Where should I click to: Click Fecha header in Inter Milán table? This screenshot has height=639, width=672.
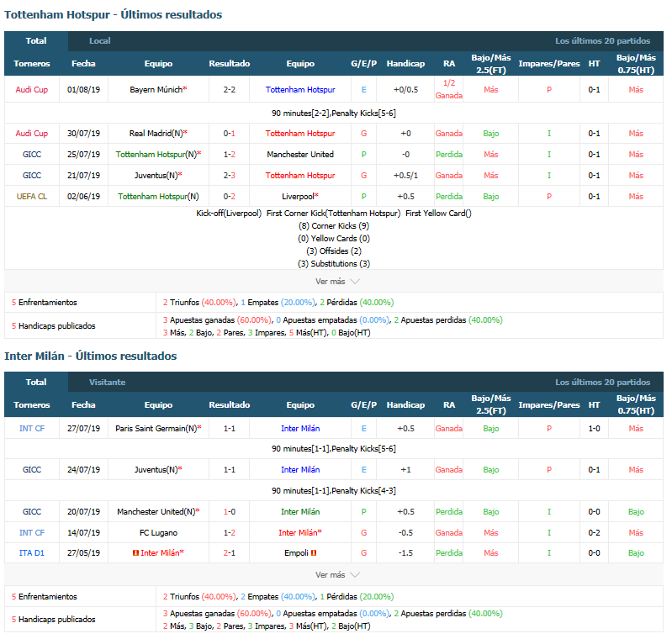83,405
